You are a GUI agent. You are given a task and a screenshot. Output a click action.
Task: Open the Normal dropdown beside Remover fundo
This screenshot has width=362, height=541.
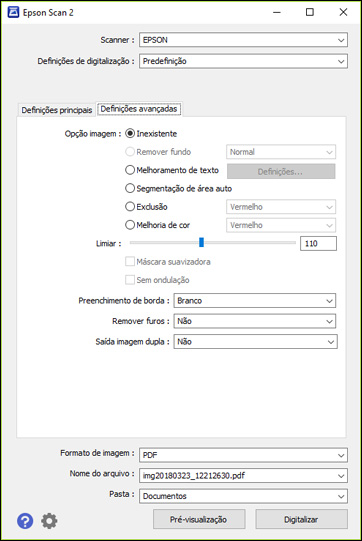pos(281,152)
